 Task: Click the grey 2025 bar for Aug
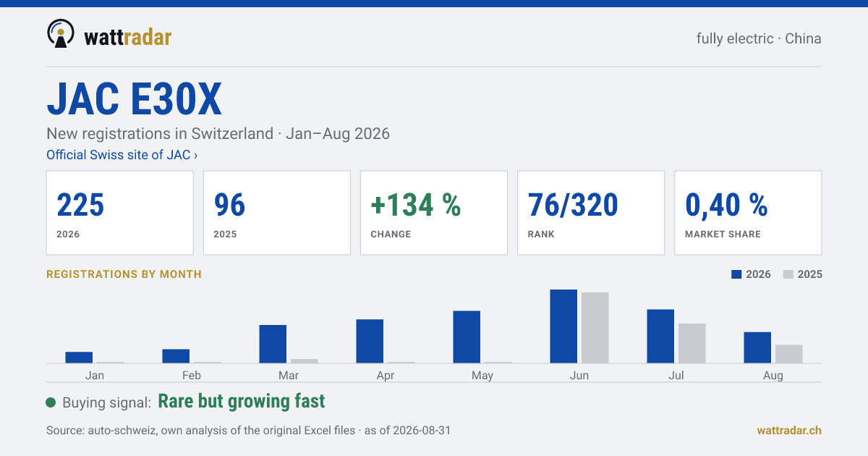pos(789,354)
